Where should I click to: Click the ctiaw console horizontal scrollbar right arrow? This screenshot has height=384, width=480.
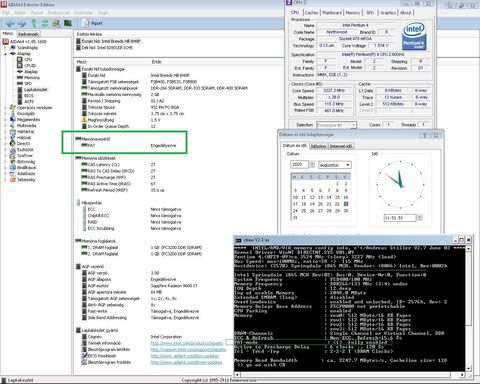point(462,375)
